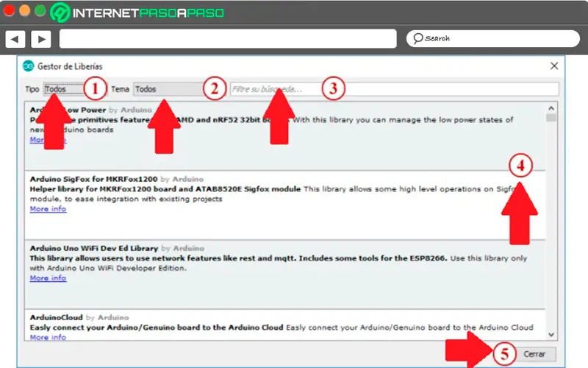This screenshot has width=588, height=368.
Task: Click the browser forward arrow button
Action: (41, 39)
